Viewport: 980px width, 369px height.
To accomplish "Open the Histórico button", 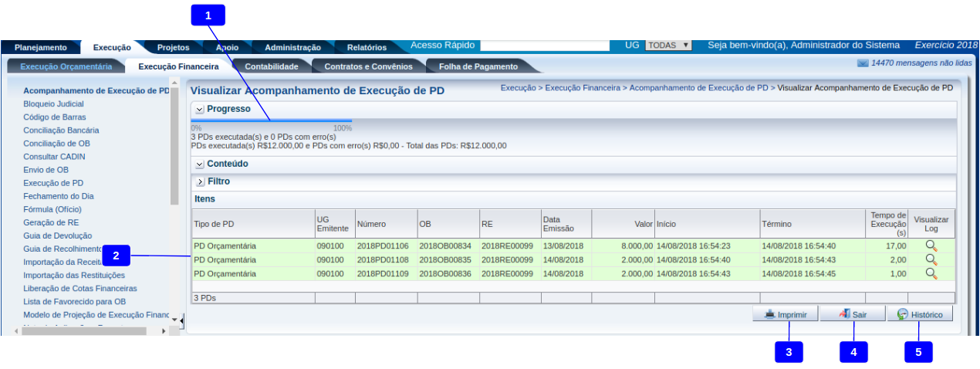I will coord(919,315).
